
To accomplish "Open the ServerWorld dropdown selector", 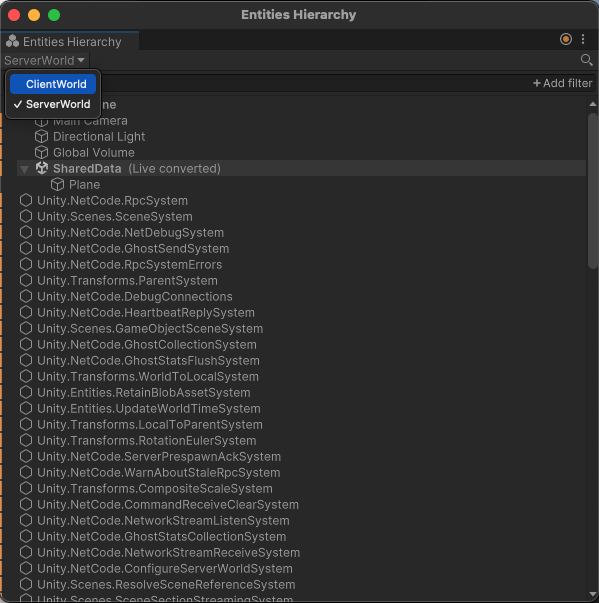I will [44, 60].
